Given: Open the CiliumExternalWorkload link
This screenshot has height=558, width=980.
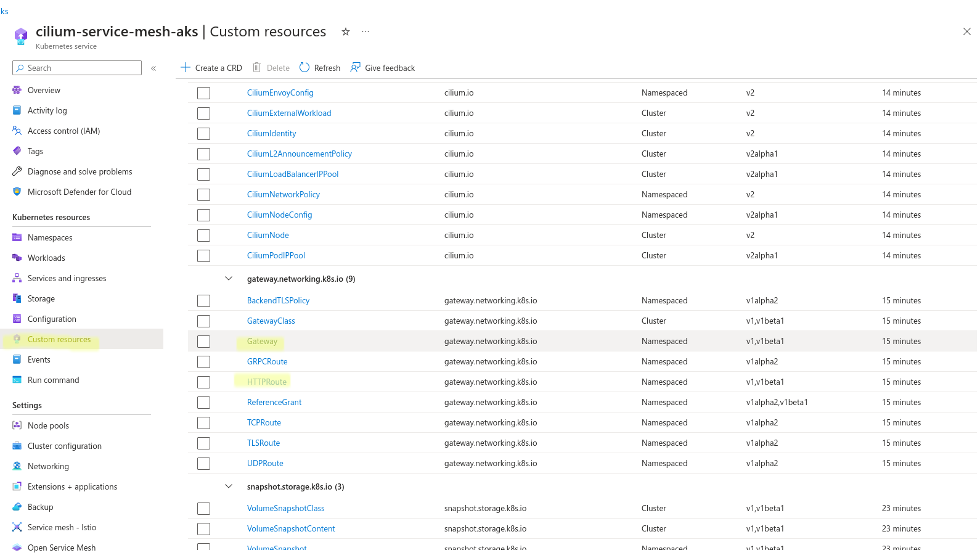Looking at the screenshot, I should coord(289,113).
